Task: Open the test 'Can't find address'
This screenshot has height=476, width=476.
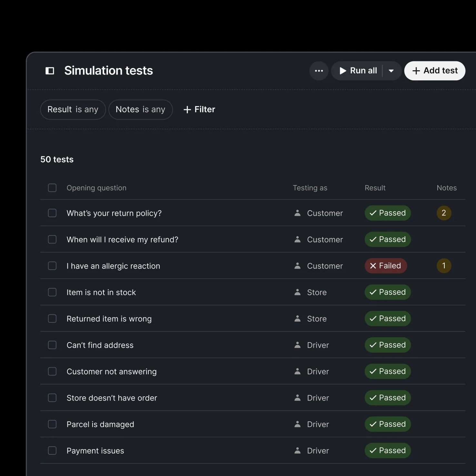Action: [100, 345]
